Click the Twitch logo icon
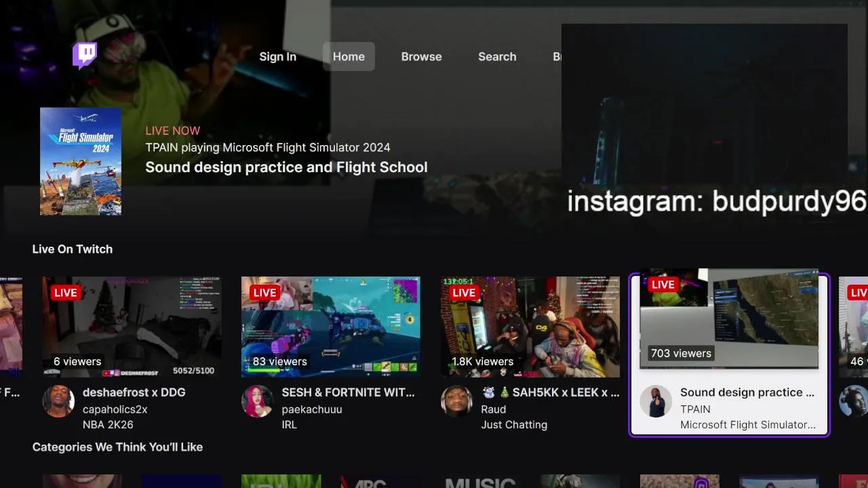The width and height of the screenshot is (868, 488). (85, 56)
